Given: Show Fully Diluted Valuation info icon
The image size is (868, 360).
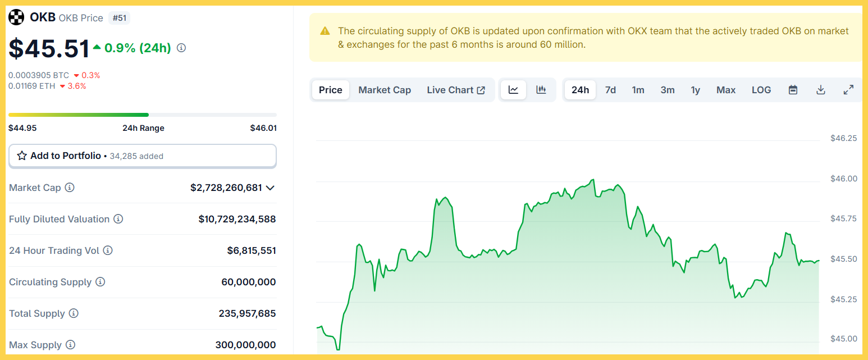Looking at the screenshot, I should (x=118, y=219).
